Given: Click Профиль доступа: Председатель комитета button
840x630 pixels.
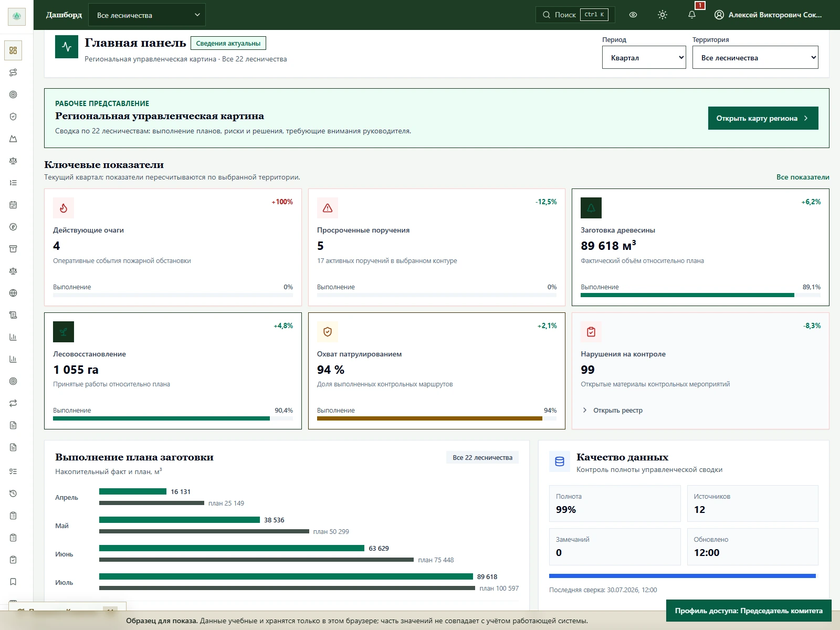Looking at the screenshot, I should [x=749, y=611].
